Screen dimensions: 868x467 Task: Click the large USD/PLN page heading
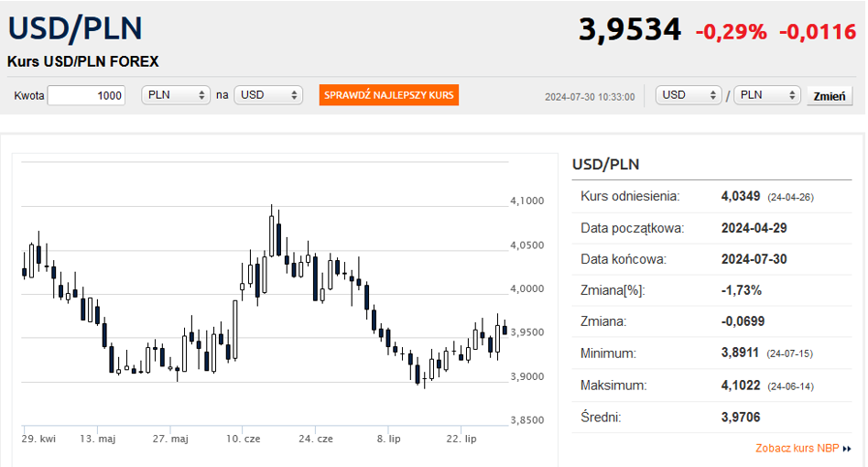[75, 28]
